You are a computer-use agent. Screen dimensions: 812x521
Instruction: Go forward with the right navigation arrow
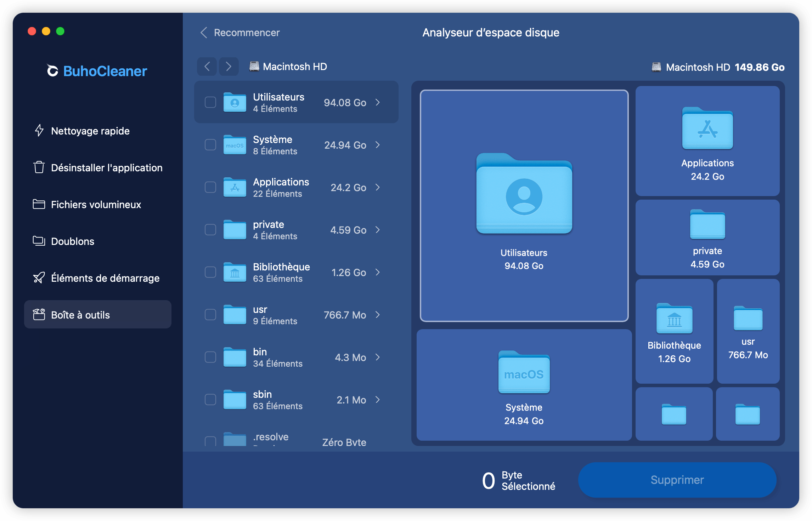pyautogui.click(x=229, y=66)
